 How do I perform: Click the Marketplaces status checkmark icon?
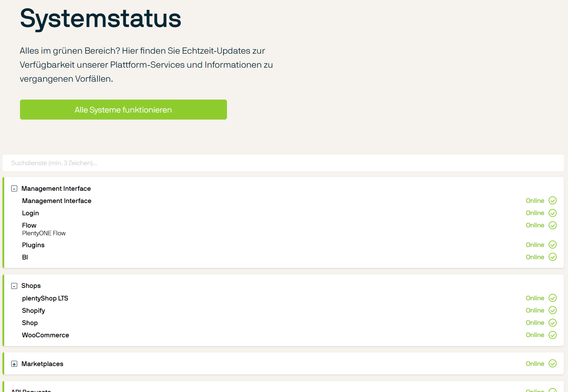553,364
